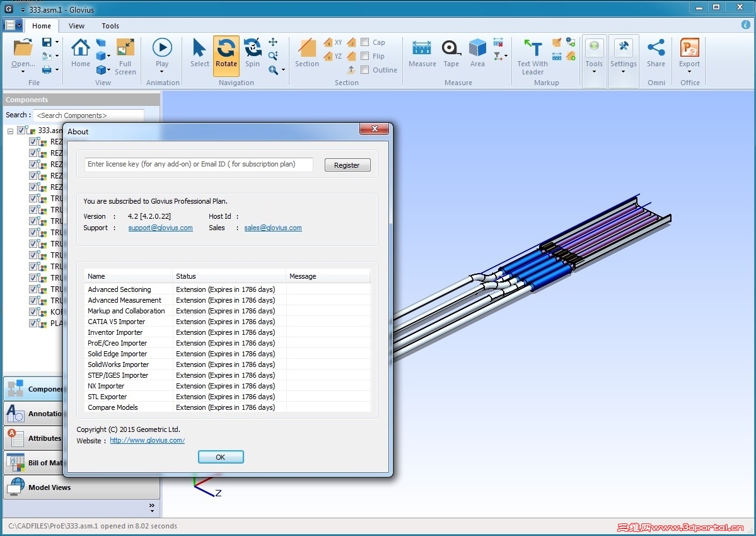Open the Measure tool

tap(422, 48)
